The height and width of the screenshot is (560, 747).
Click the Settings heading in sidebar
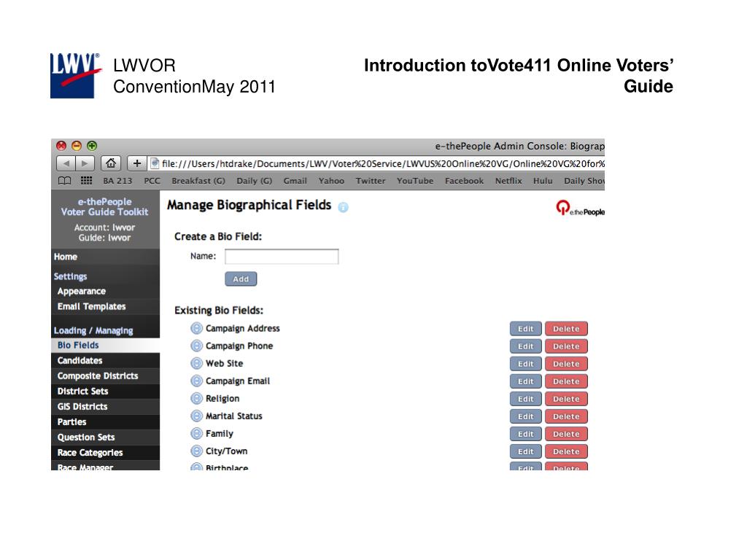[71, 276]
